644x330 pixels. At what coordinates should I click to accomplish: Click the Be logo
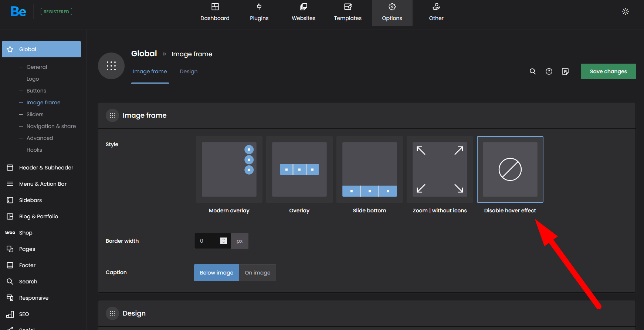[18, 11]
